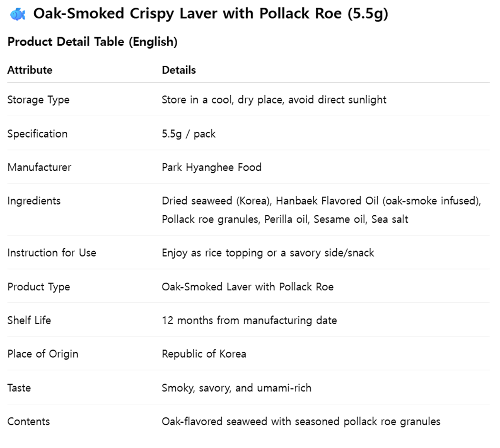The width and height of the screenshot is (500, 448).
Task: Click the fish emoji icon beside title
Action: 18,14
